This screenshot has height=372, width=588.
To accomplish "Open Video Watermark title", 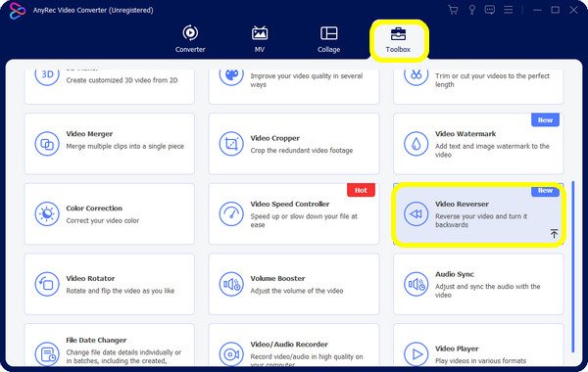I will (465, 134).
